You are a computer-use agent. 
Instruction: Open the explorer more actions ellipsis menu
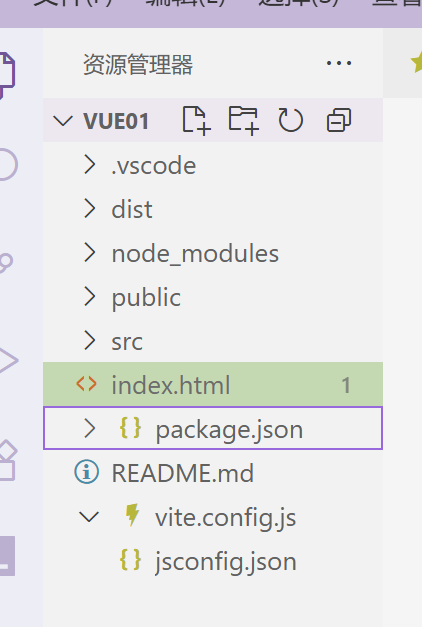(x=339, y=63)
